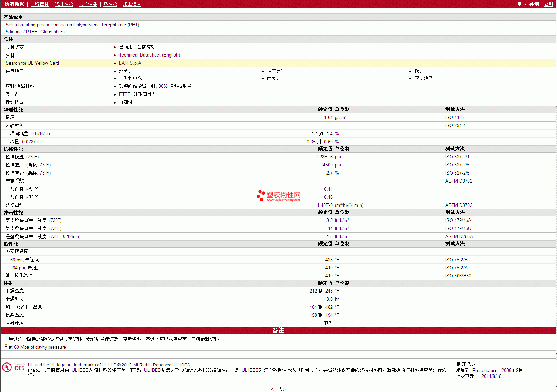The width and height of the screenshot is (557, 392).
Task: Click the LATI S.p.A. link
Action: pos(130,63)
